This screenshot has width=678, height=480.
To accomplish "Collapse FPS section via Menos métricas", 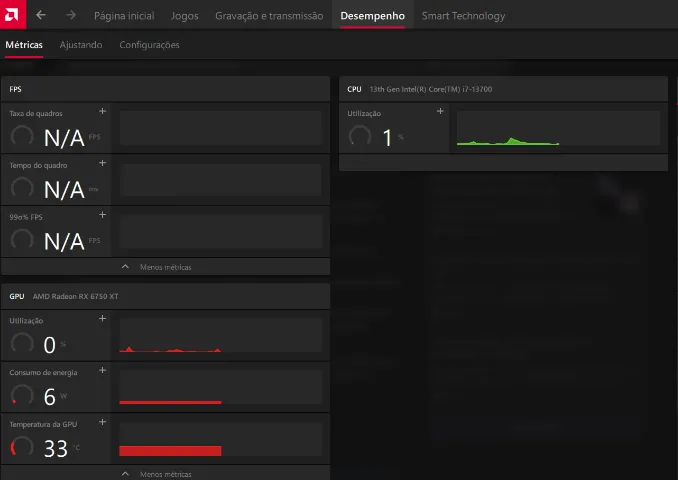I will tap(165, 267).
